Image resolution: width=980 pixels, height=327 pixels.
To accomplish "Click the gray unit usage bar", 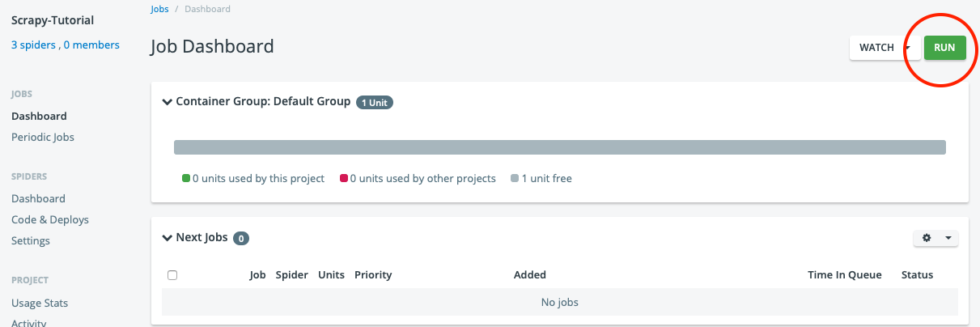I will (x=559, y=147).
